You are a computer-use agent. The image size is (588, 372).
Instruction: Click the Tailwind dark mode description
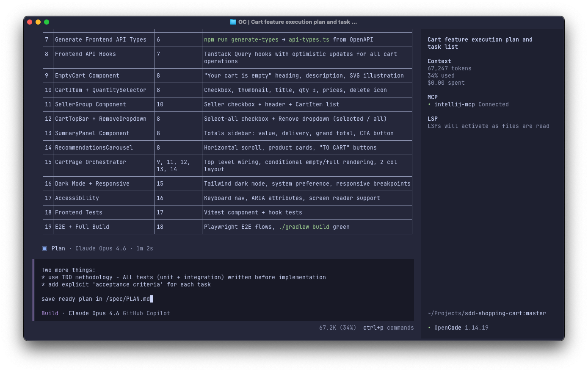click(307, 184)
